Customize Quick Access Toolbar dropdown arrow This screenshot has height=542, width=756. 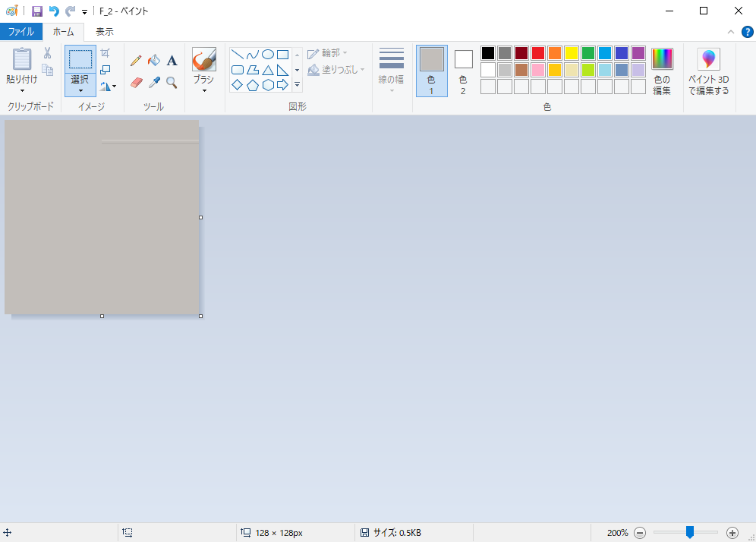84,11
